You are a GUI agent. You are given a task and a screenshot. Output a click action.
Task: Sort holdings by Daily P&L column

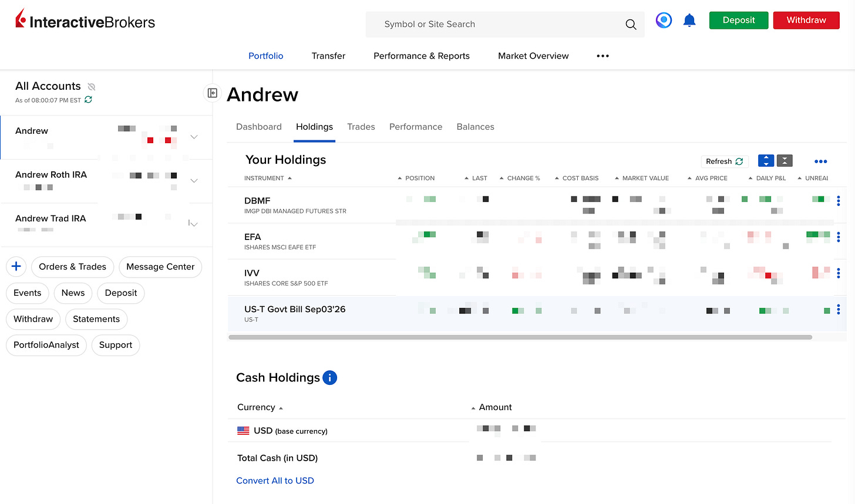(767, 178)
